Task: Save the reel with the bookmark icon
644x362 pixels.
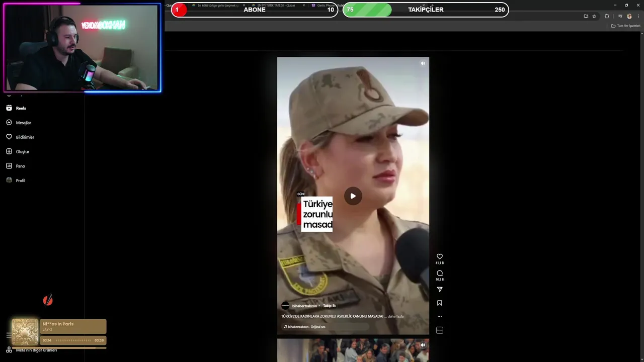Action: pyautogui.click(x=439, y=303)
